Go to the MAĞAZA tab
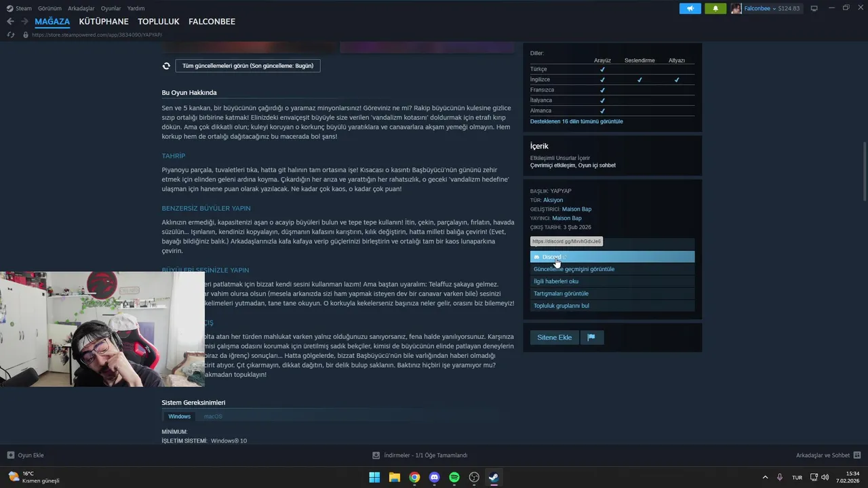The image size is (868, 488). [52, 22]
